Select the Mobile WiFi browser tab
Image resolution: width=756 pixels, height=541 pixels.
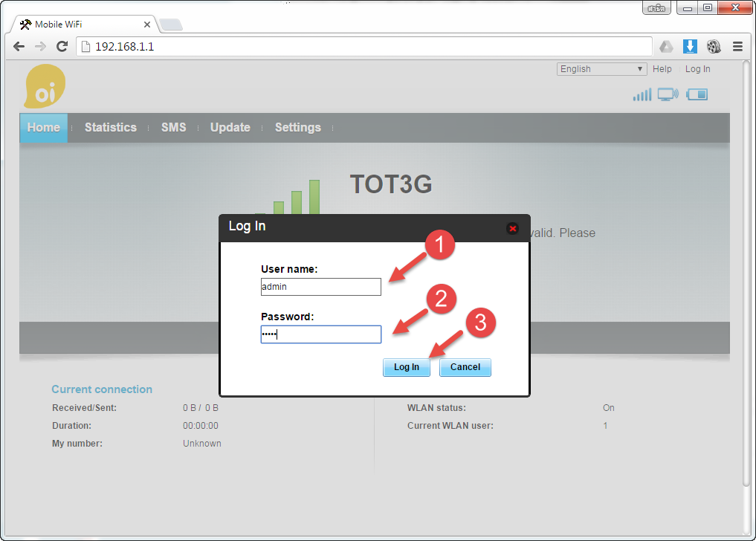pyautogui.click(x=85, y=24)
